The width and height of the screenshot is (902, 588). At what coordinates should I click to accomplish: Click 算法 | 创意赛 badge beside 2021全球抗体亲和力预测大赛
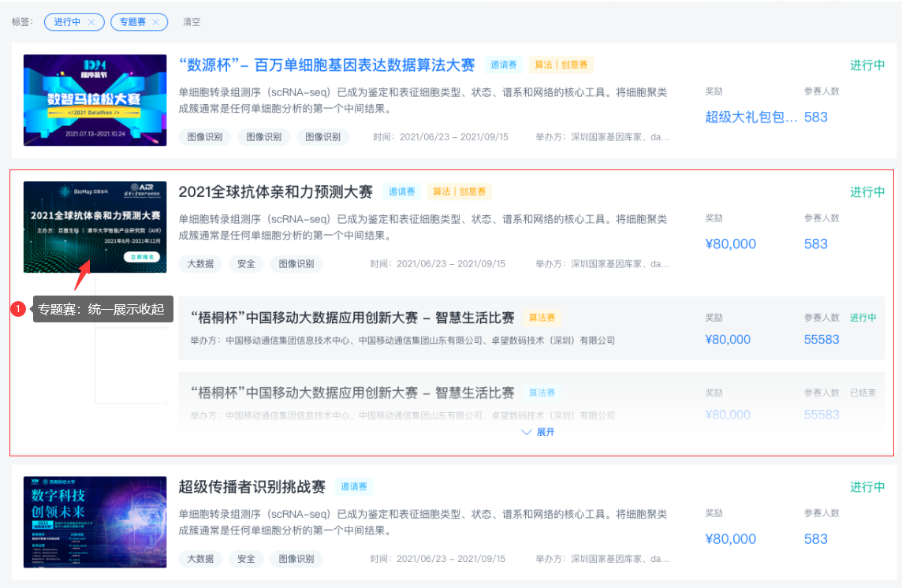(x=459, y=192)
